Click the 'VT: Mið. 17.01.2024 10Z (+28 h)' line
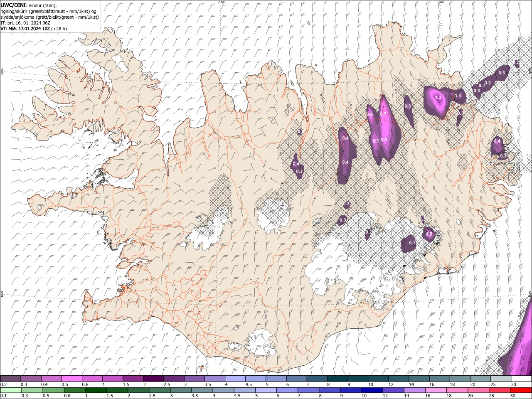 [x=34, y=29]
